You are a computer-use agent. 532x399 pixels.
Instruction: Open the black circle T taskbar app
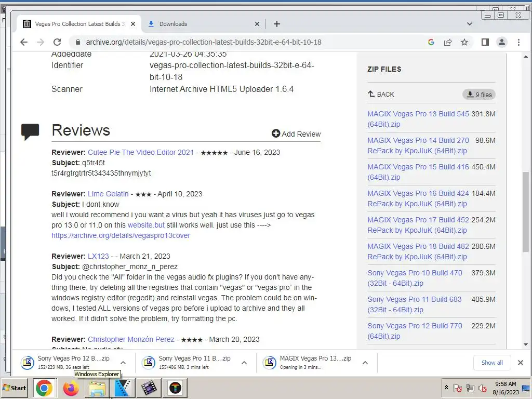point(175,388)
